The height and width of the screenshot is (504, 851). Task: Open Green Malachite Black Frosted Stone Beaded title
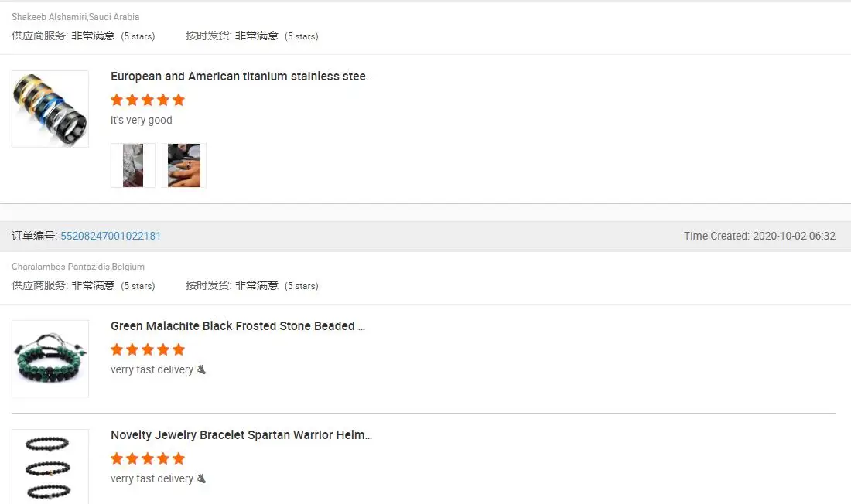tap(238, 326)
